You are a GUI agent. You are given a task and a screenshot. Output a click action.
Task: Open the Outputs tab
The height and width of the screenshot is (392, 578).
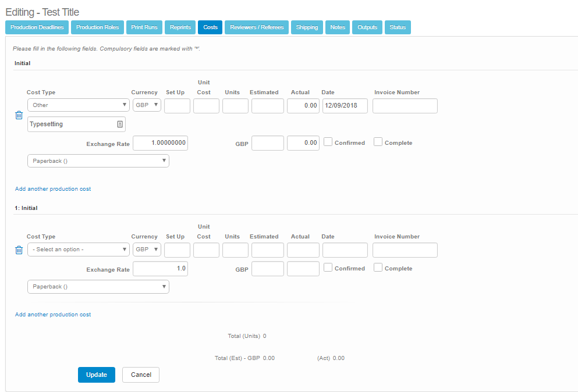point(367,27)
